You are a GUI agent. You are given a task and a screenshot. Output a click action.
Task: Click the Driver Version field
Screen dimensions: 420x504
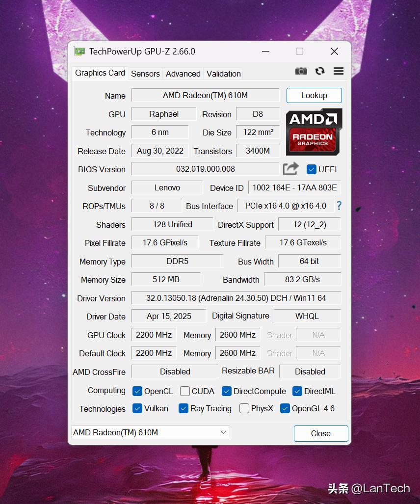pyautogui.click(x=236, y=298)
